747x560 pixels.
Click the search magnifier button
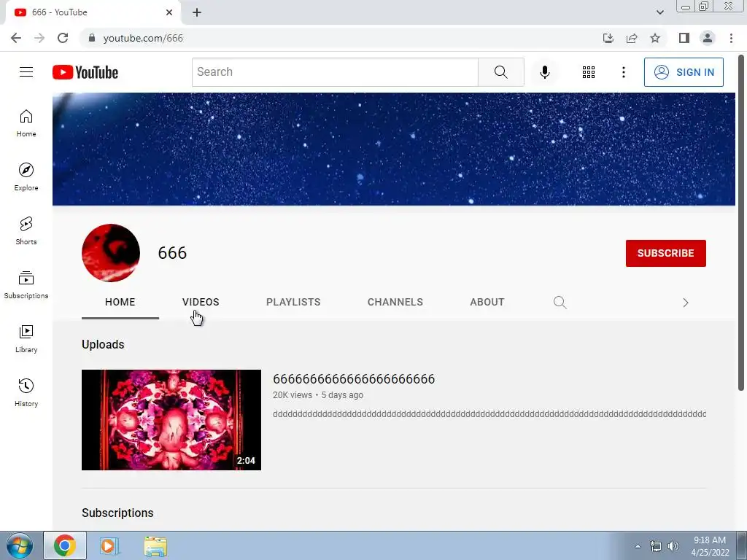click(500, 72)
